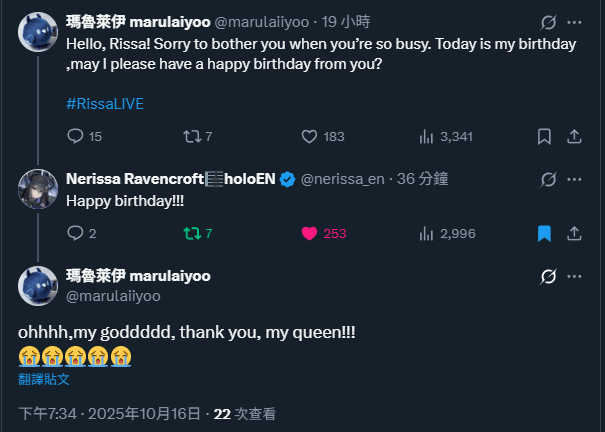Open more options on Nerissa's tweet
Screen dimensions: 605x432
pos(574,179)
